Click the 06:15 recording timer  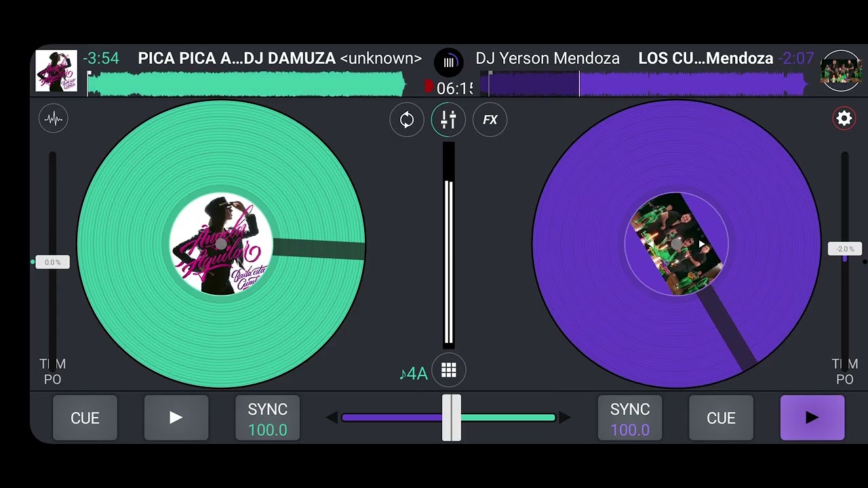pos(454,88)
